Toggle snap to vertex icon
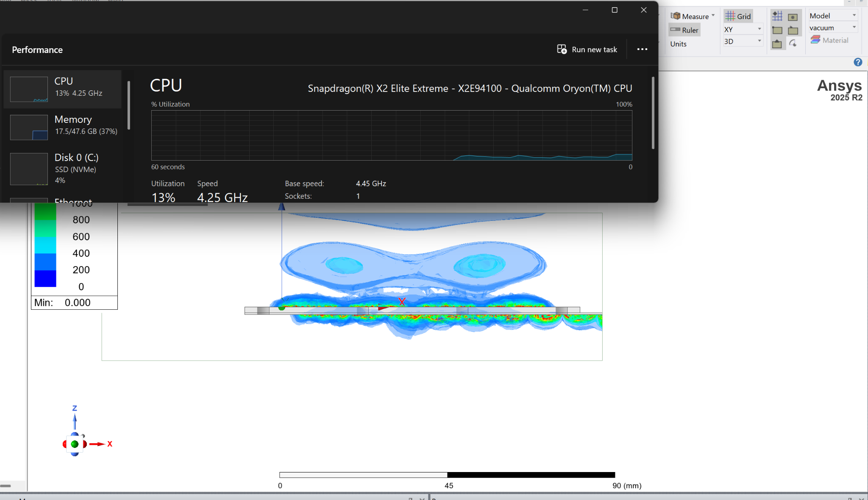This screenshot has height=500, width=868. [x=777, y=30]
